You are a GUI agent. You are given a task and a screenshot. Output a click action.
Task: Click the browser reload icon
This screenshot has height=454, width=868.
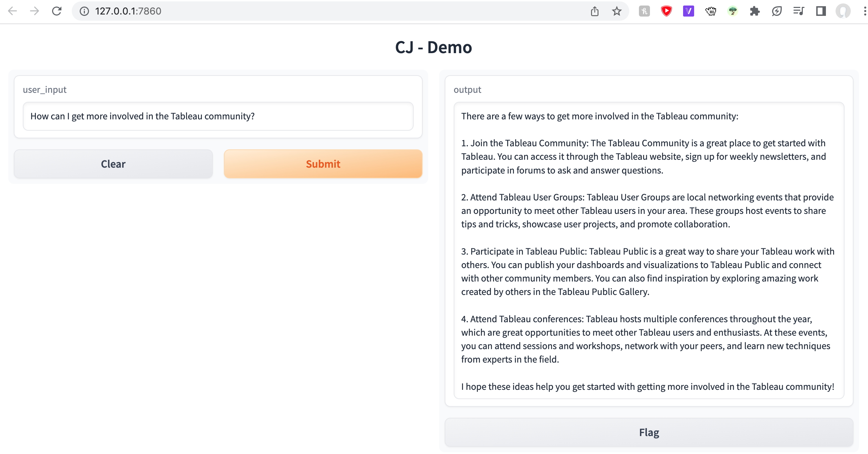(57, 11)
